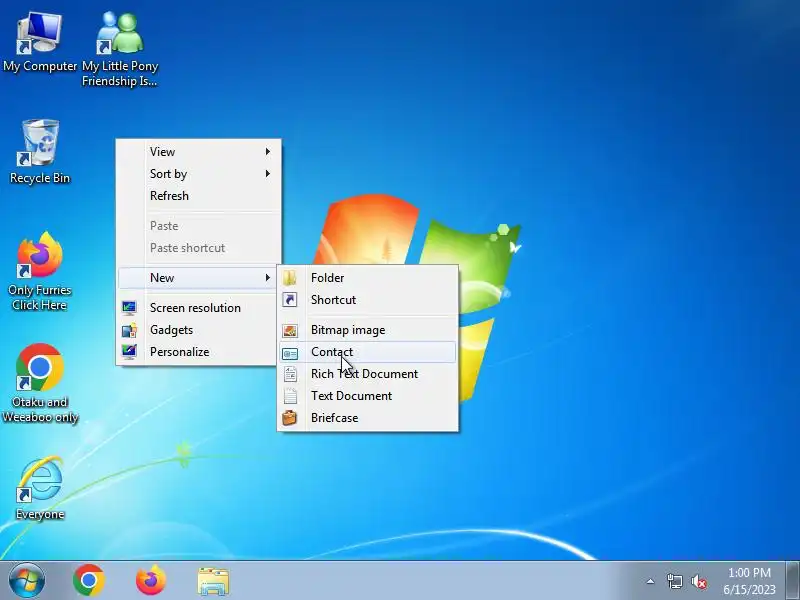The image size is (800, 600).
Task: Open Windows Explorer from the taskbar
Action: (x=213, y=581)
